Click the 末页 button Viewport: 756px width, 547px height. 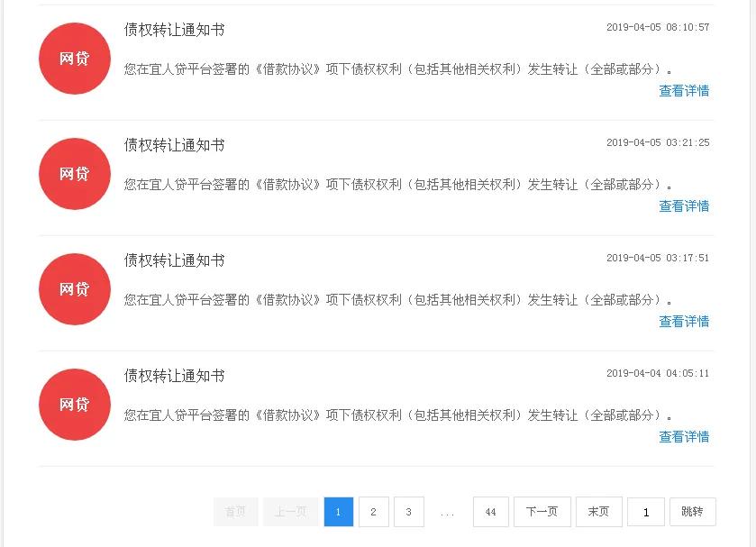coord(598,511)
